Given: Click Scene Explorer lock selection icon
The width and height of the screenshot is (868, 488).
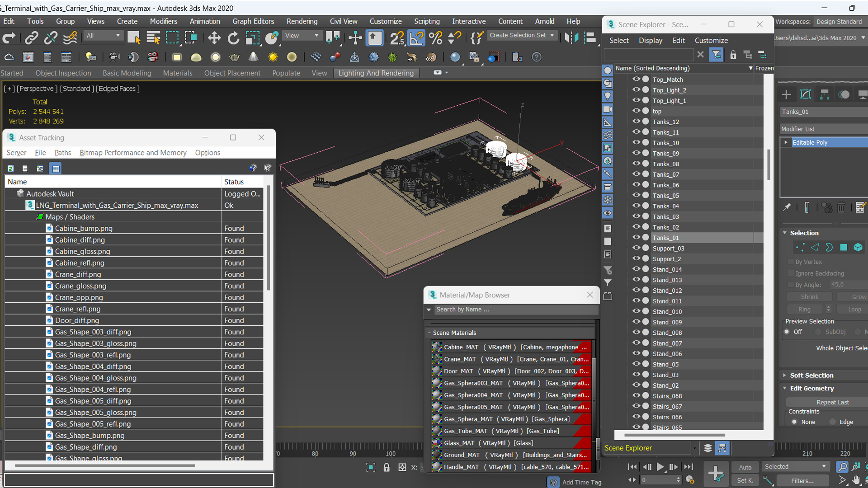Looking at the screenshot, I should tap(733, 55).
